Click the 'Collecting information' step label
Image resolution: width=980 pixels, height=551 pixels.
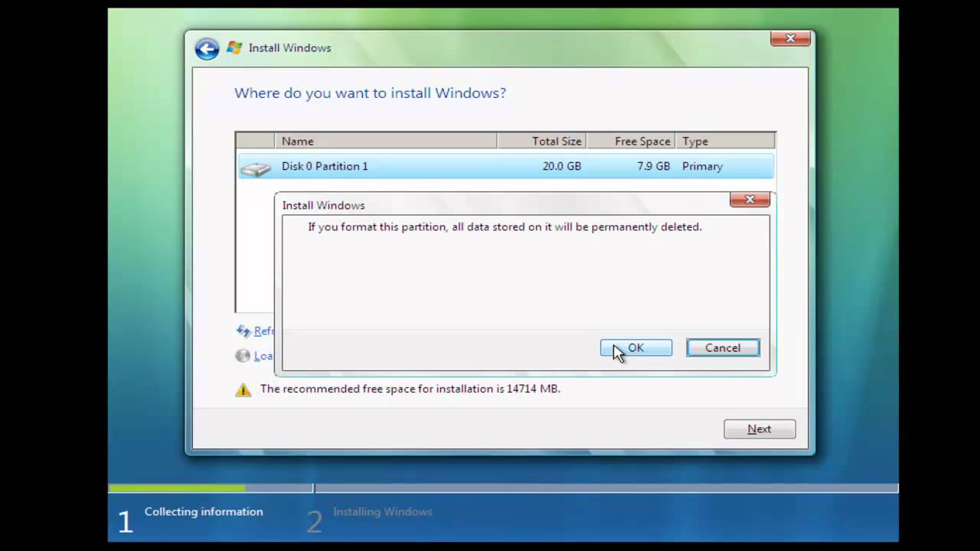pyautogui.click(x=204, y=512)
